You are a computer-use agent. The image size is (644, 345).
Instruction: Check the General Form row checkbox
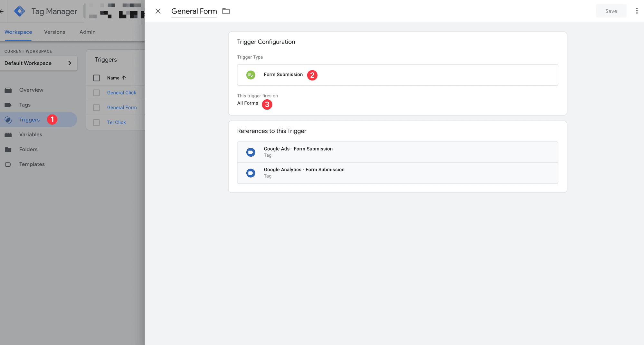click(96, 108)
